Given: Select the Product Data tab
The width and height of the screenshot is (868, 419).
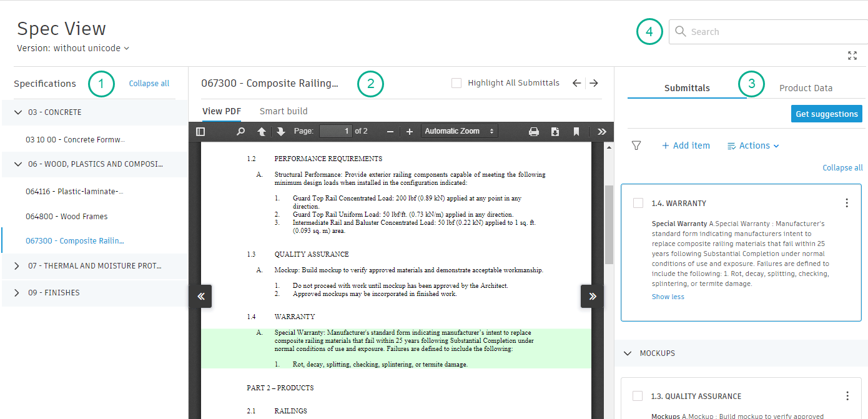Looking at the screenshot, I should [x=806, y=88].
